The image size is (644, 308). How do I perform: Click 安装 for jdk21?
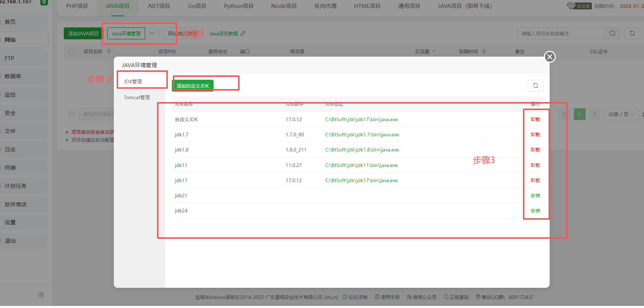pyautogui.click(x=535, y=195)
